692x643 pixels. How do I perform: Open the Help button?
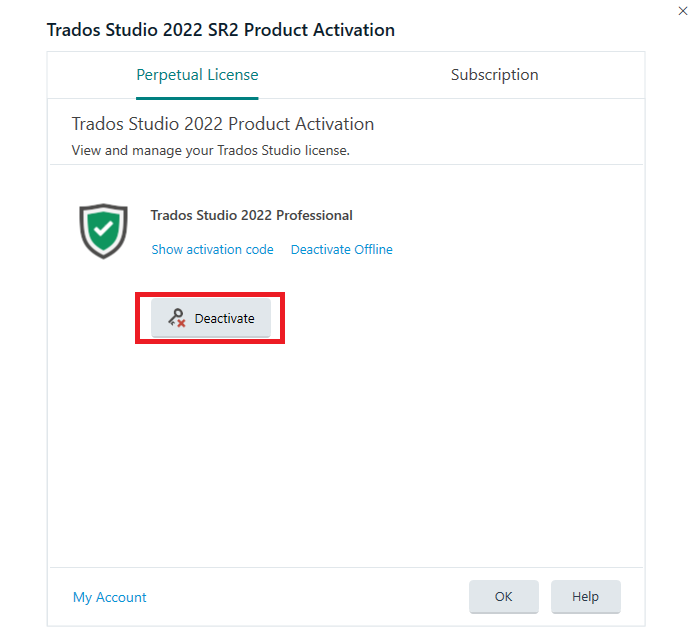[x=586, y=597]
